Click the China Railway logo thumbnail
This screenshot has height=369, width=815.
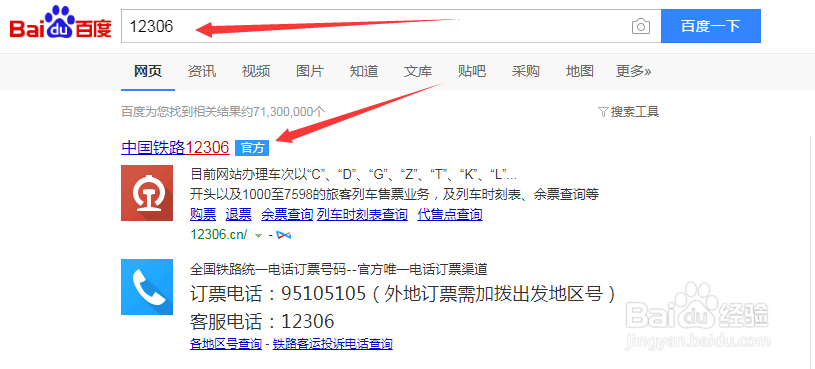[x=147, y=193]
